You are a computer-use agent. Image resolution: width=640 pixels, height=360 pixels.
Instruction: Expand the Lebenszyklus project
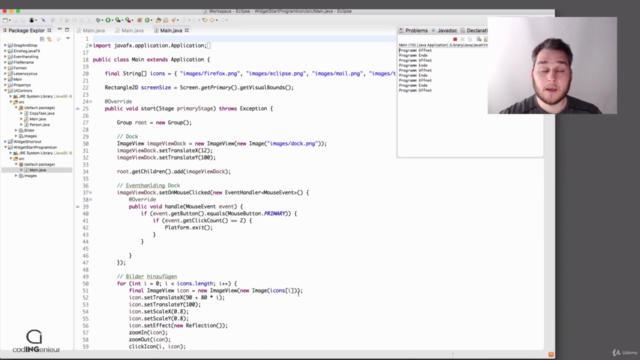(x=5, y=73)
